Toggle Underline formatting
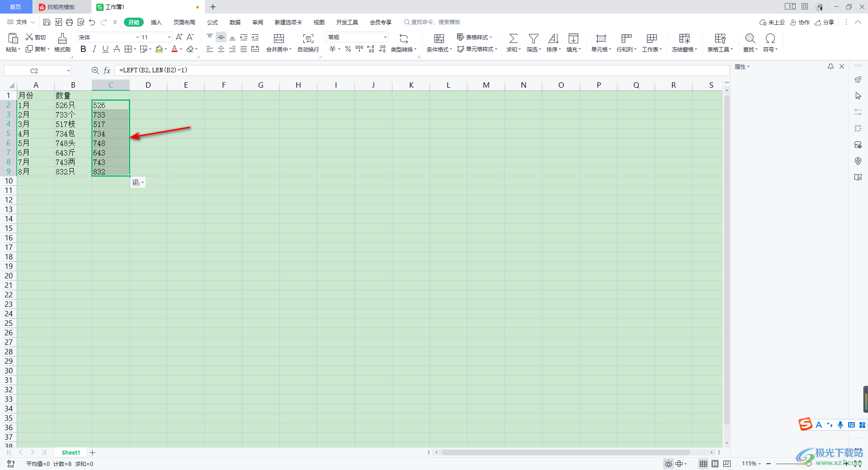This screenshot has height=470, width=868. [105, 49]
